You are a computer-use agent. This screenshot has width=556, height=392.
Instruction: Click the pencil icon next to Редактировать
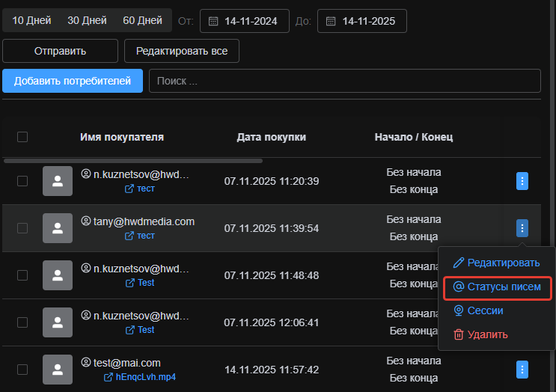(459, 263)
